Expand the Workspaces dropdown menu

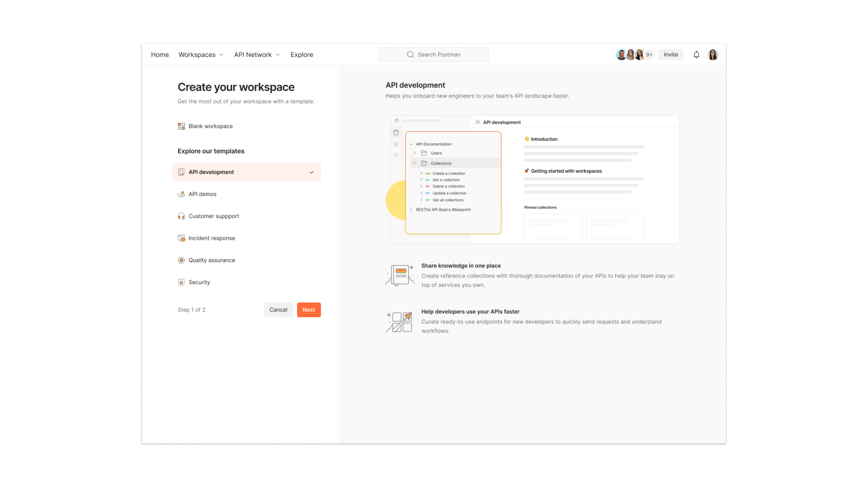tap(201, 55)
